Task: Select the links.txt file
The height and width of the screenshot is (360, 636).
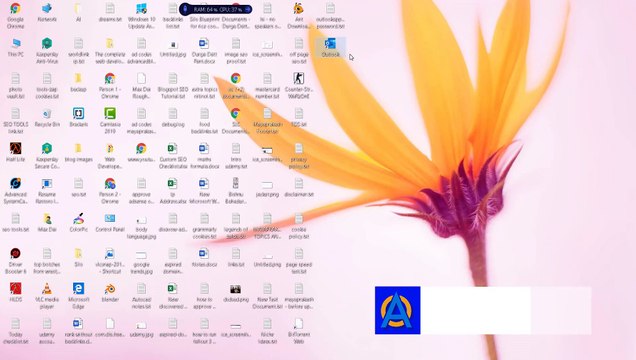Action: click(x=236, y=257)
